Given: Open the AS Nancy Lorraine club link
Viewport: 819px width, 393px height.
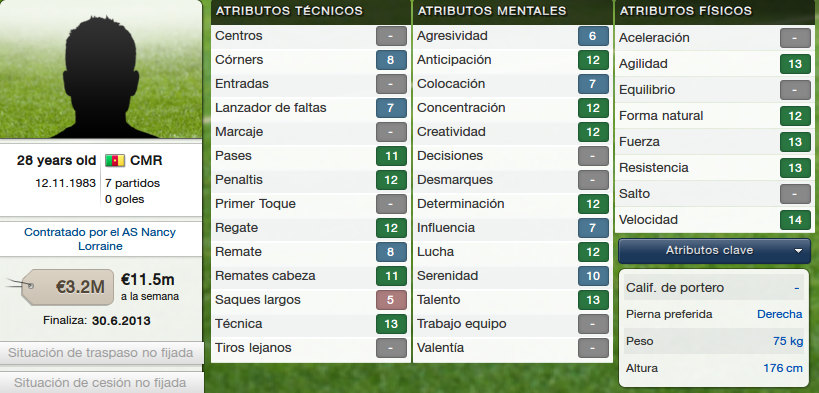Looking at the screenshot, I should [100, 239].
